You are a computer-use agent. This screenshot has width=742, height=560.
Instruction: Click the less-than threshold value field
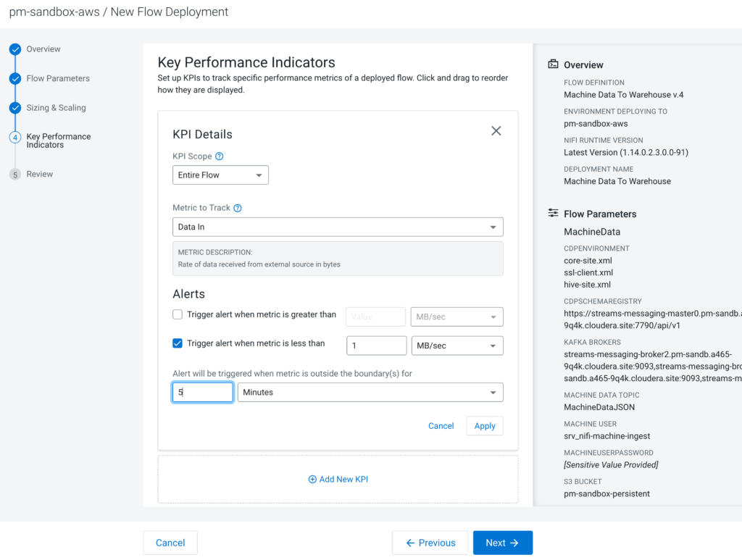[x=376, y=346]
